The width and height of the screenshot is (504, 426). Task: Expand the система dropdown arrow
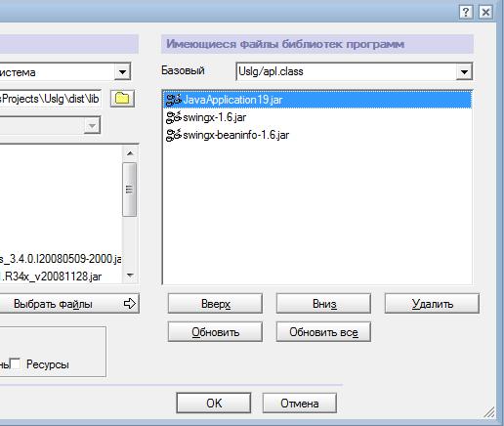(122, 72)
